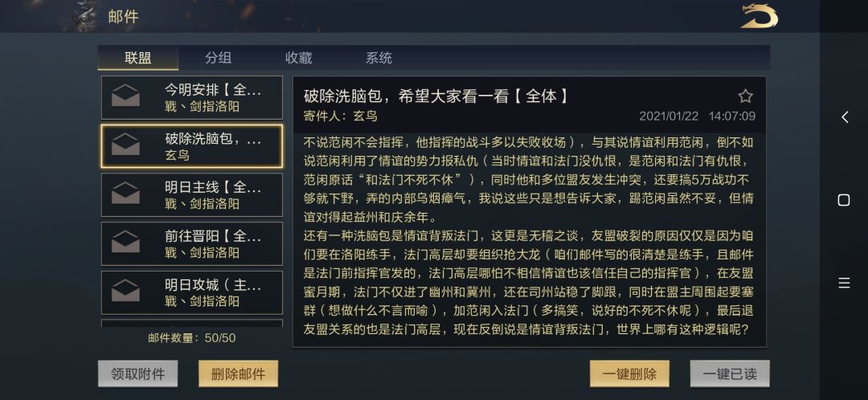This screenshot has width=868, height=400.
Task: Open the 明日主线 mail entry
Action: 213,194
